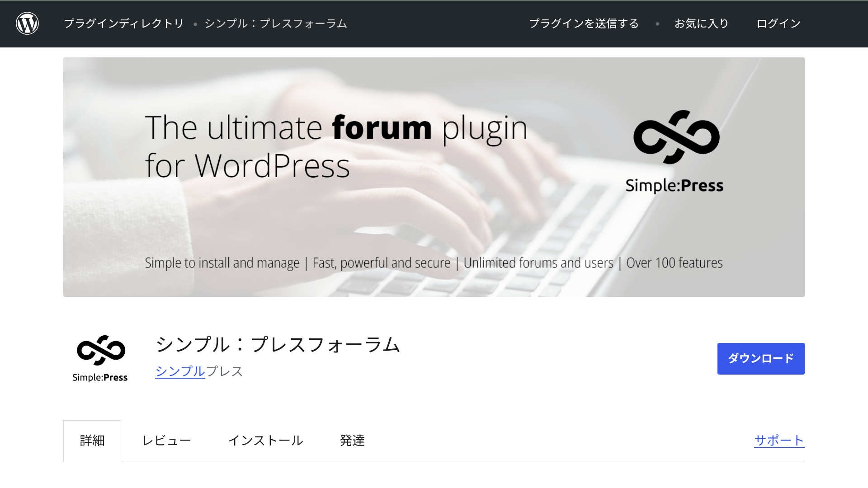The height and width of the screenshot is (488, 868).
Task: Open the プラグインを送信する menu item
Action: [x=584, y=23]
